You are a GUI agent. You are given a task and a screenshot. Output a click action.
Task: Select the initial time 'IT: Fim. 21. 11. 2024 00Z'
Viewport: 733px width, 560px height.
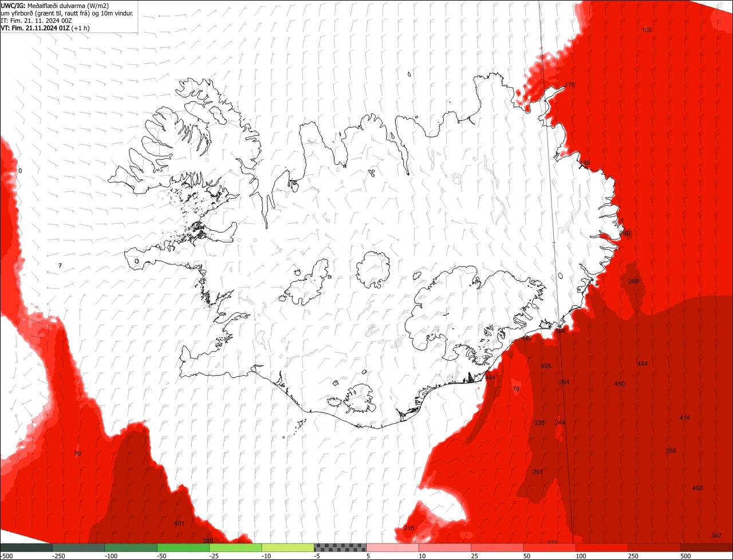[x=36, y=20]
